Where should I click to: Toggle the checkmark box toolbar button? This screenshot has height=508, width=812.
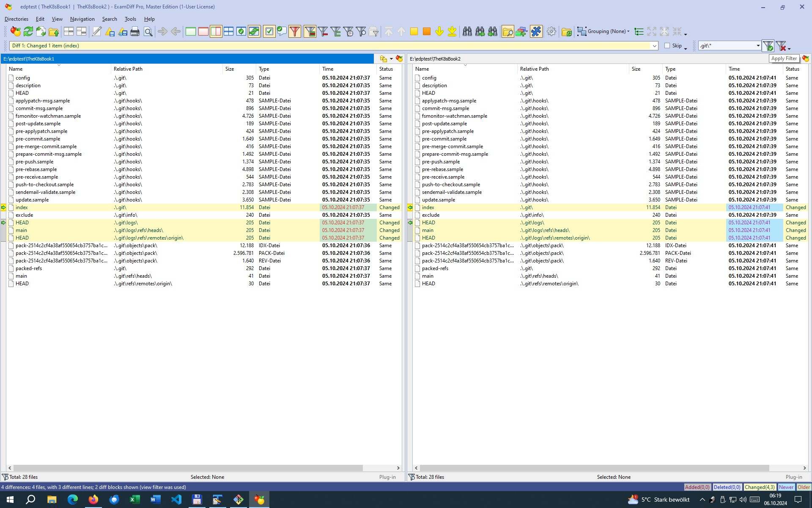269,31
